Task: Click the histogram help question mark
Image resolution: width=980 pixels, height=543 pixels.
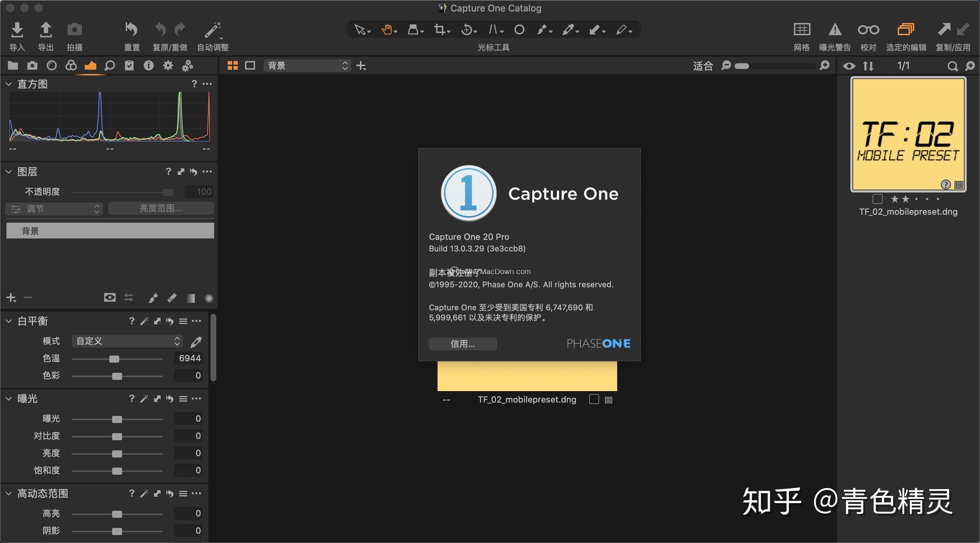Action: point(194,84)
